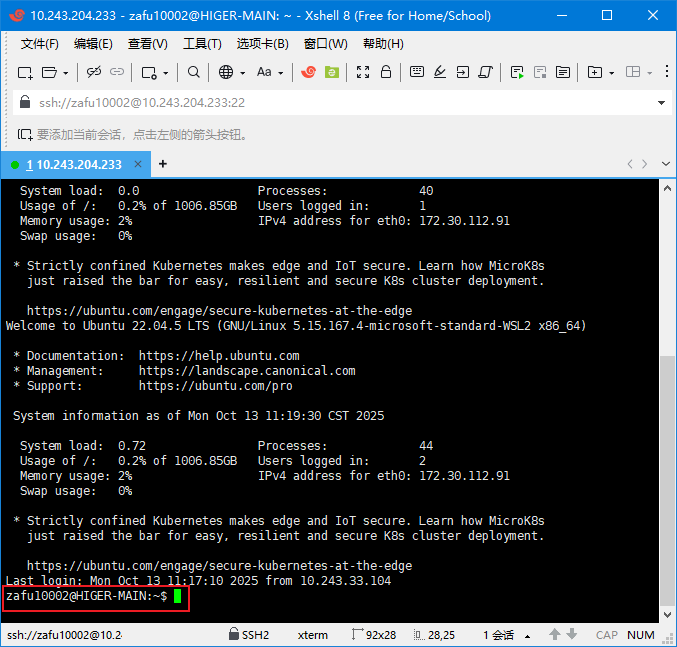Click the keyboard mapping icon
This screenshot has width=677, height=647.
pos(417,72)
